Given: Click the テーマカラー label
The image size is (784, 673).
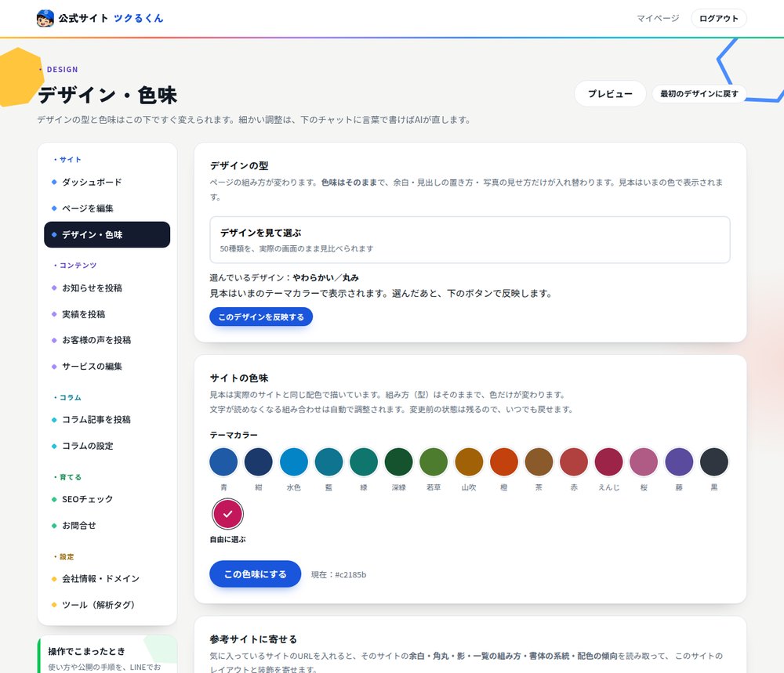Looking at the screenshot, I should (234, 435).
